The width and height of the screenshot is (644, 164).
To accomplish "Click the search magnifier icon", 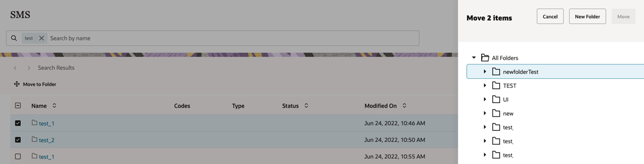I will [14, 38].
